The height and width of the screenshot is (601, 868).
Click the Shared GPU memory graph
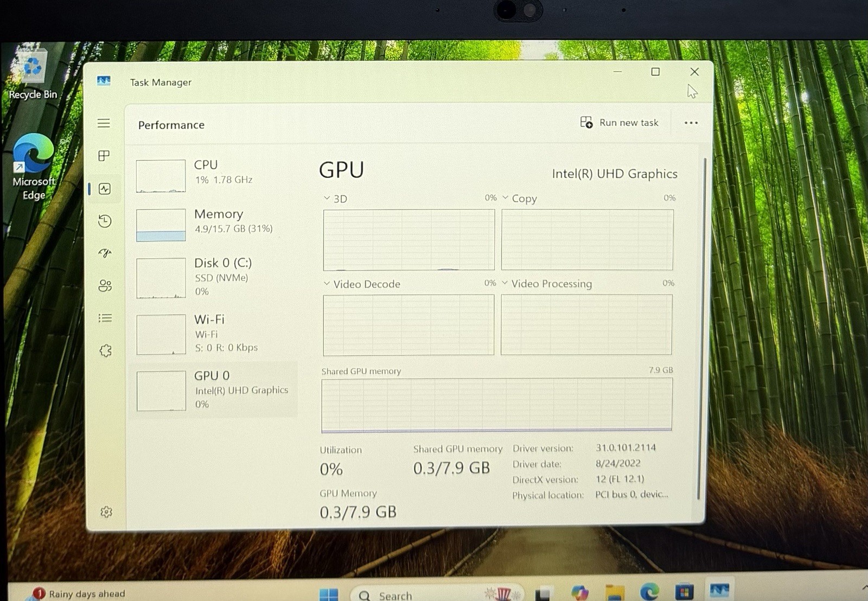click(x=496, y=405)
